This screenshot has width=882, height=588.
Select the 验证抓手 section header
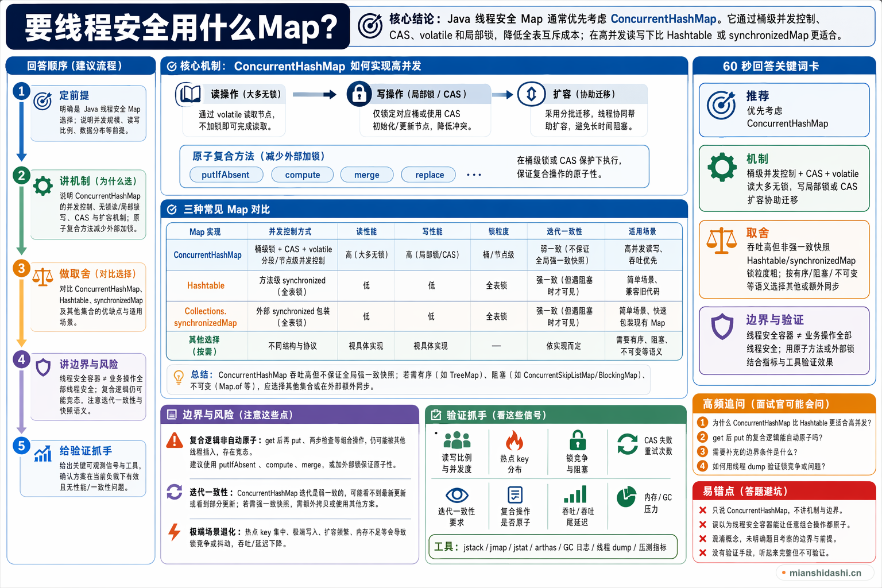point(556,414)
